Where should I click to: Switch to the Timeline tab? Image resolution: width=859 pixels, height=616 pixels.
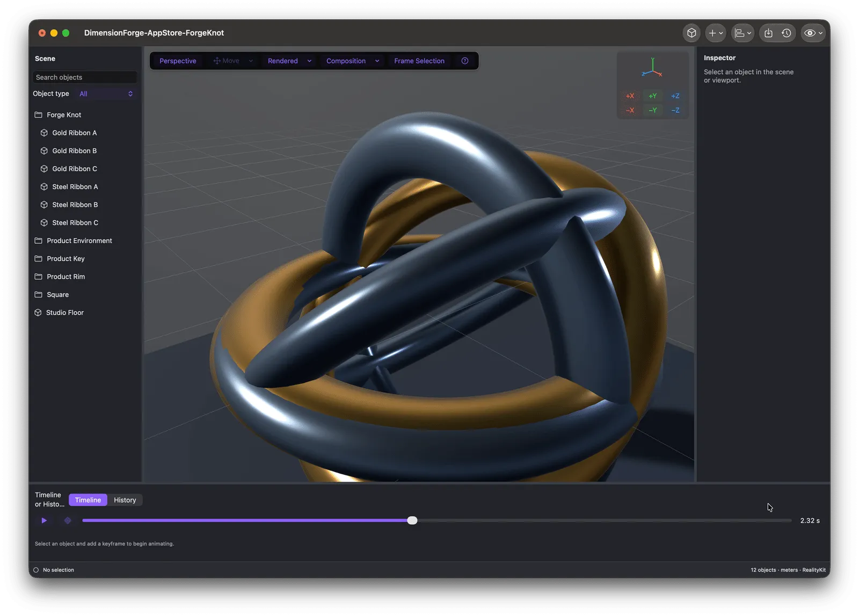88,500
